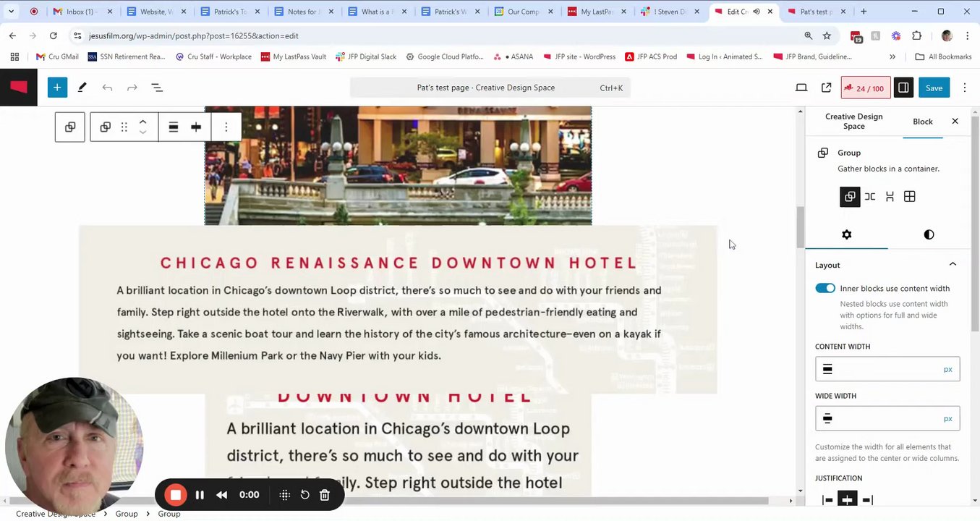Select the first Group breadcrumb
The height and width of the screenshot is (521, 980).
tap(127, 514)
